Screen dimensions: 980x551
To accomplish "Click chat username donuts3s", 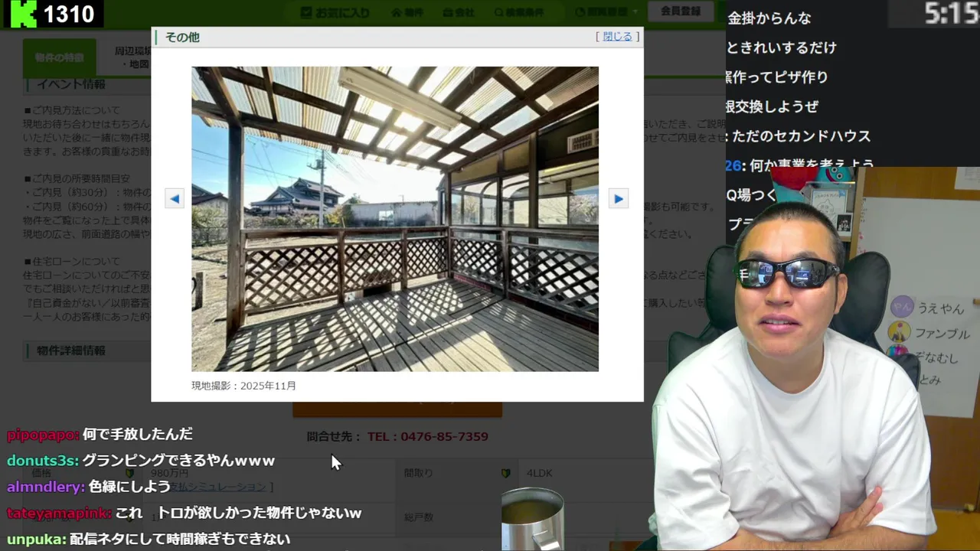I will (x=43, y=461).
